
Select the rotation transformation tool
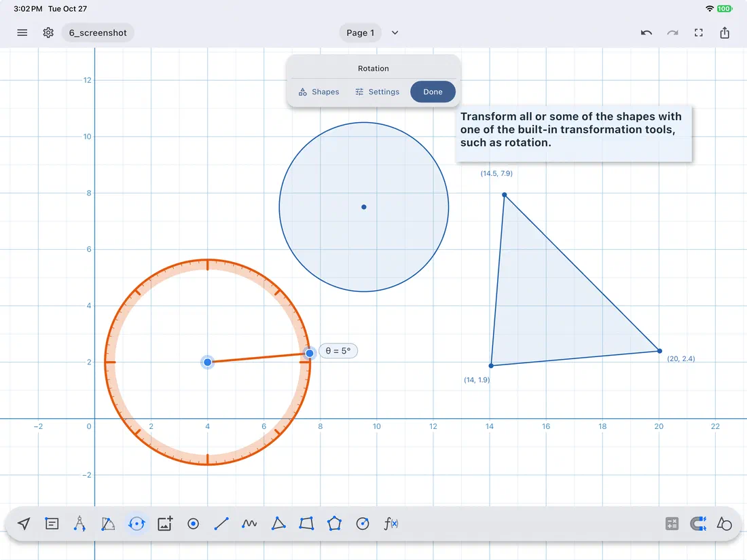(x=136, y=524)
